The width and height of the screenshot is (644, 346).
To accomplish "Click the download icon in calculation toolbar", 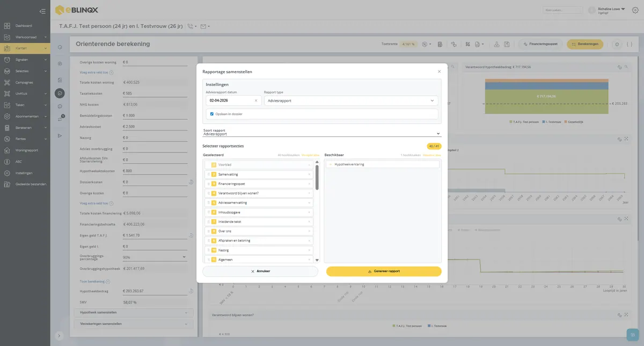I will [496, 44].
